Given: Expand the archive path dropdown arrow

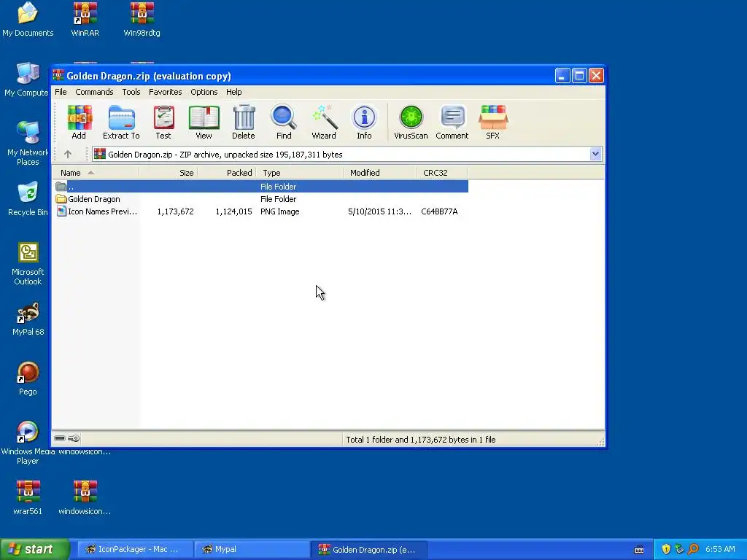Looking at the screenshot, I should point(595,154).
